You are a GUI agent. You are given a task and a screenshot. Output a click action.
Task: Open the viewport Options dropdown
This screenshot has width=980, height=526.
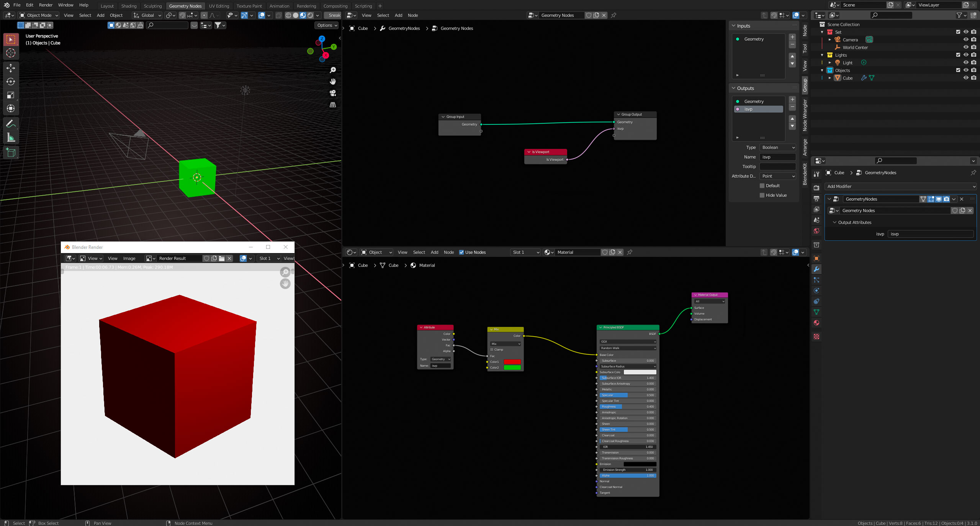(x=327, y=25)
